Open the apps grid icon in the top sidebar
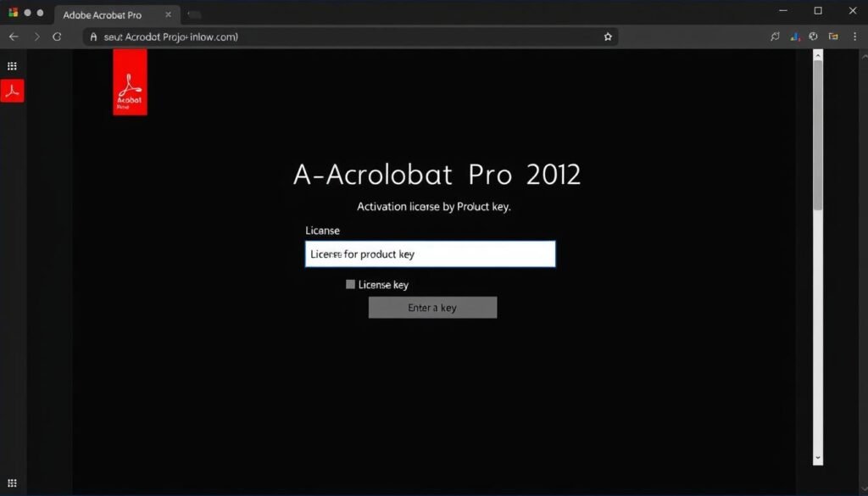Screen dimensions: 868x496 12,66
